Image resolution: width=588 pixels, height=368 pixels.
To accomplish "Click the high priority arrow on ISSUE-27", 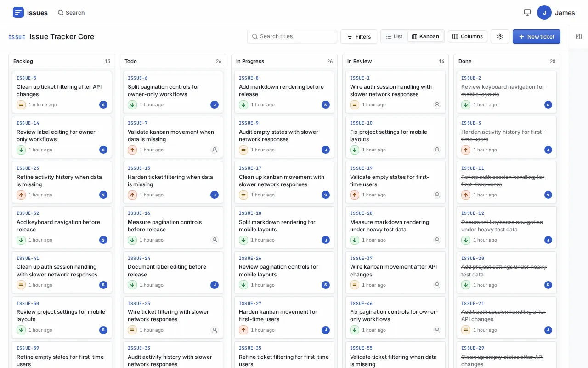I will pyautogui.click(x=243, y=330).
